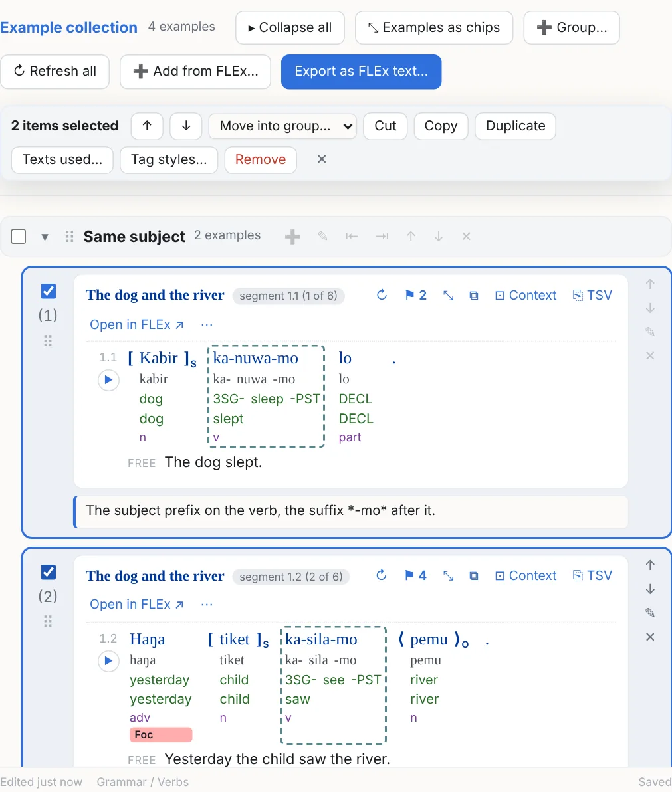The height and width of the screenshot is (792, 672).
Task: Remove example (1) with side X
Action: pyautogui.click(x=650, y=356)
